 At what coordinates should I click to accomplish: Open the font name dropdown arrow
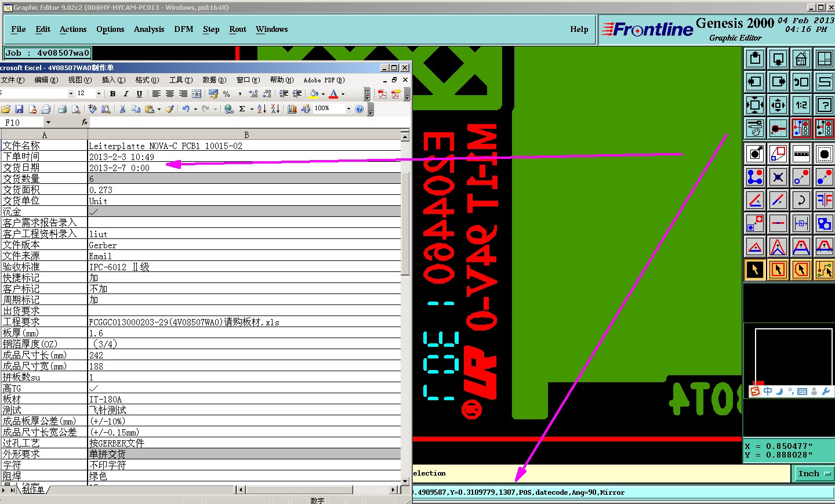pos(71,94)
